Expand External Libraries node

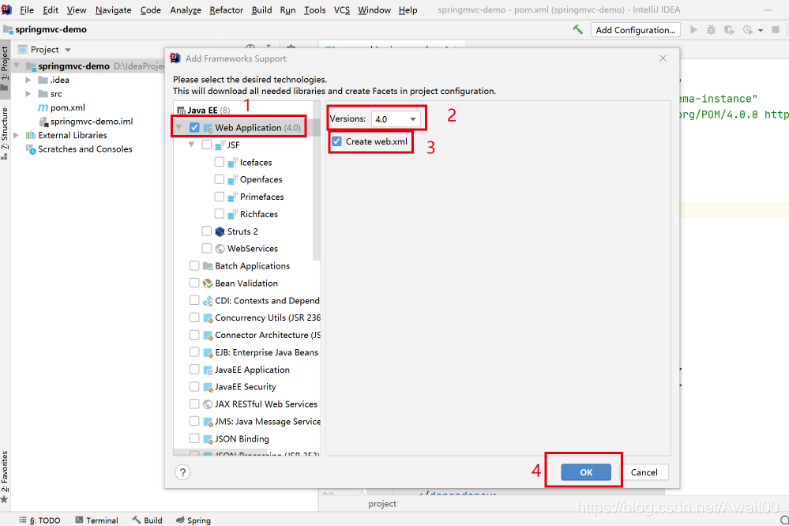16,135
